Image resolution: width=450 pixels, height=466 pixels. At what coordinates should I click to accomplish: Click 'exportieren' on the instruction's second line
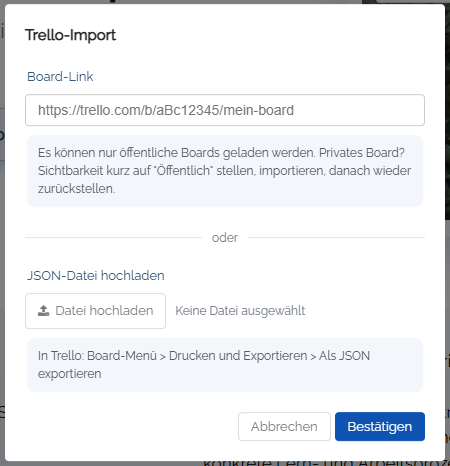[69, 374]
